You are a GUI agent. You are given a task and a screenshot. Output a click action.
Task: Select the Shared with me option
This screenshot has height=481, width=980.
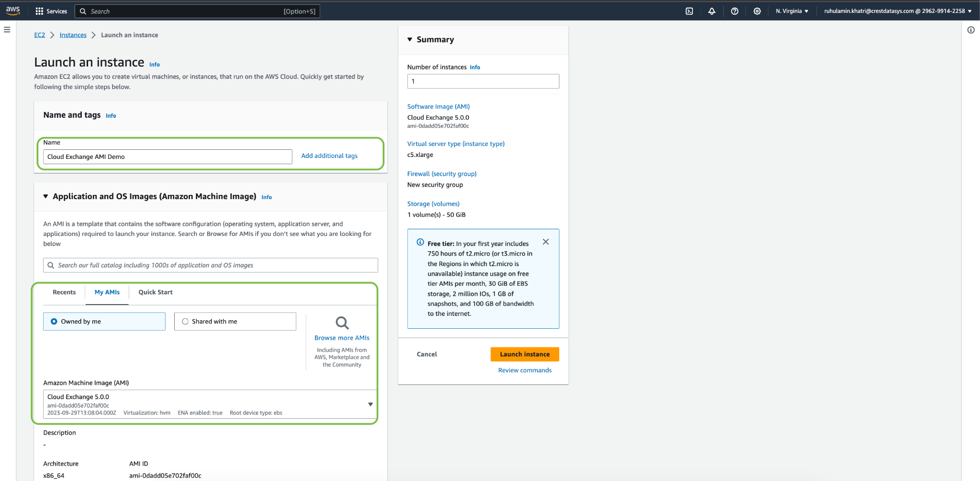tap(235, 322)
